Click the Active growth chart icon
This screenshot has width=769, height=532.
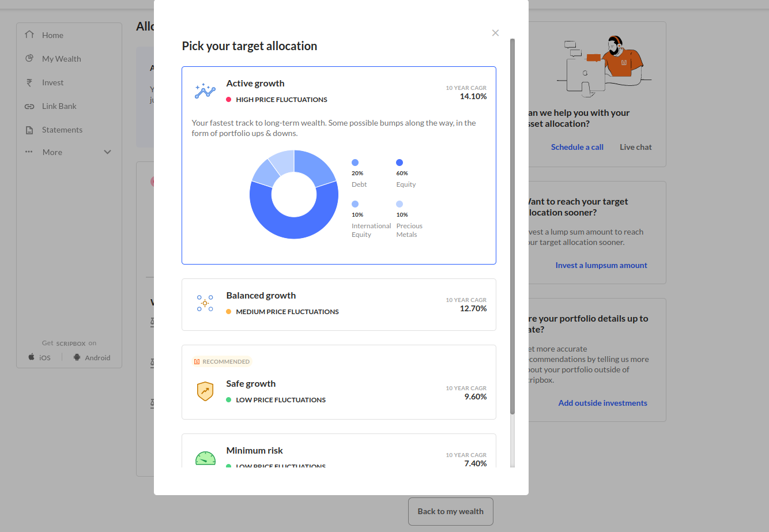pyautogui.click(x=205, y=91)
